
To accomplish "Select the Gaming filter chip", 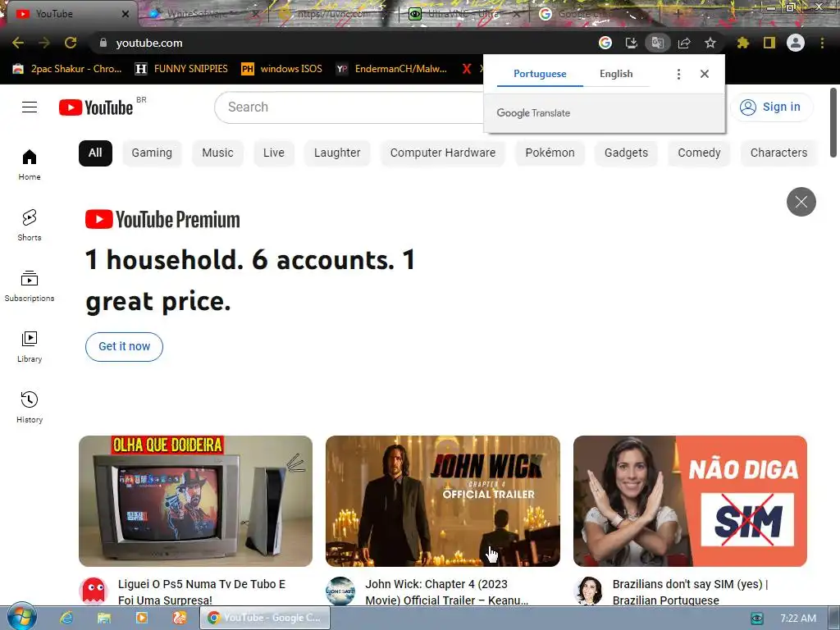I will point(152,153).
